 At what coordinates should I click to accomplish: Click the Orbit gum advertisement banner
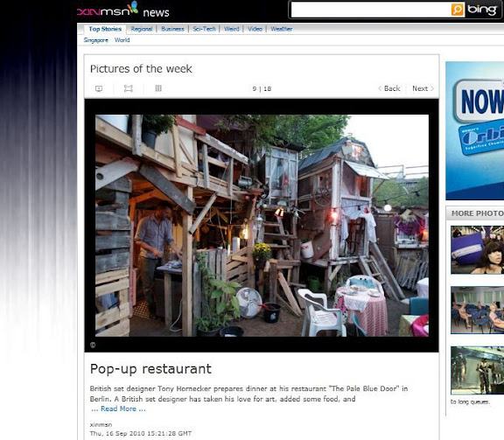click(475, 130)
